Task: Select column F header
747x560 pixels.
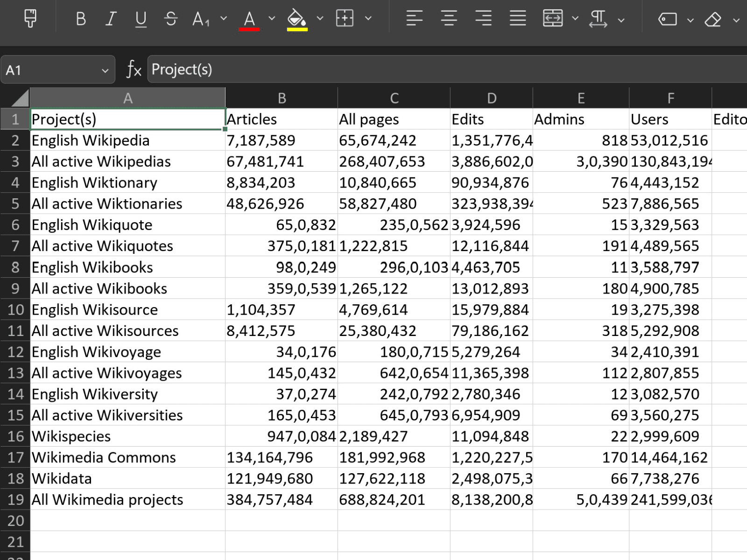Action: click(x=670, y=98)
